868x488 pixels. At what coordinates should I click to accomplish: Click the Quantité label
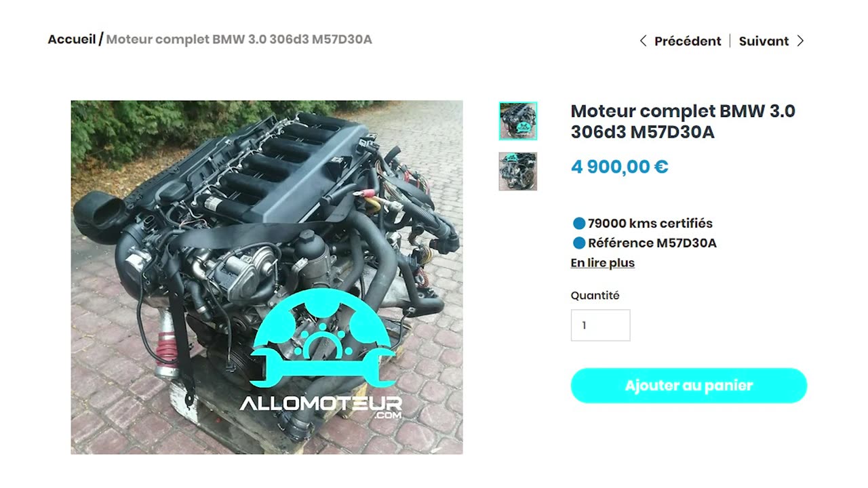(595, 296)
